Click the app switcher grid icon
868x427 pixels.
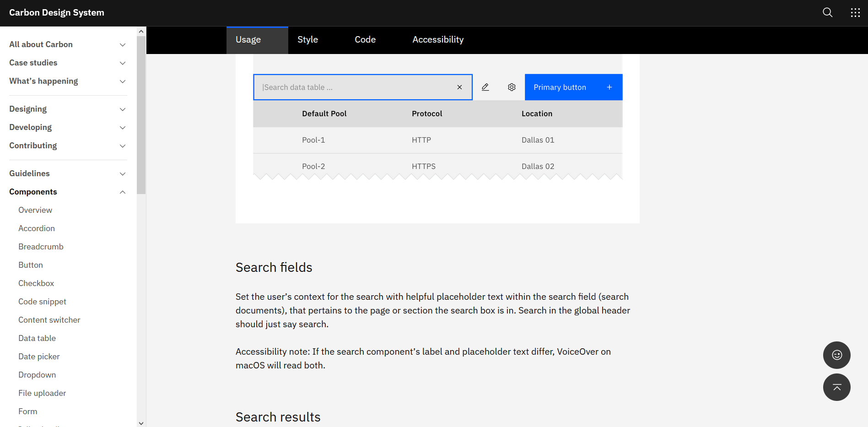click(855, 12)
